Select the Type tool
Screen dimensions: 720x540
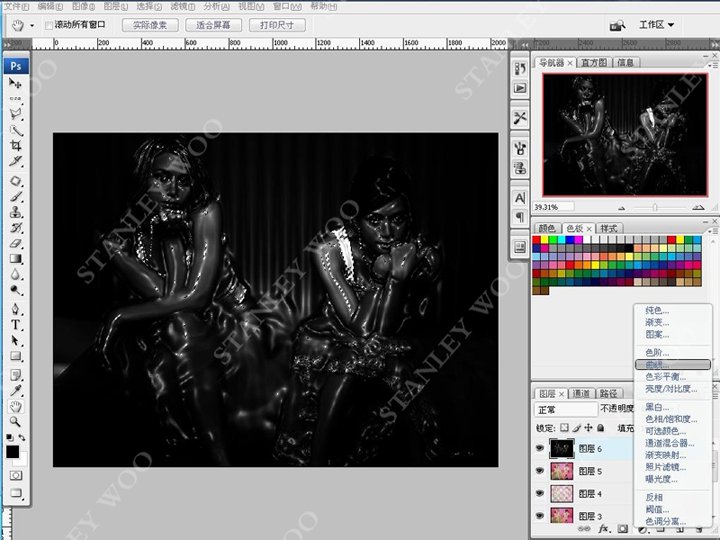tap(16, 325)
